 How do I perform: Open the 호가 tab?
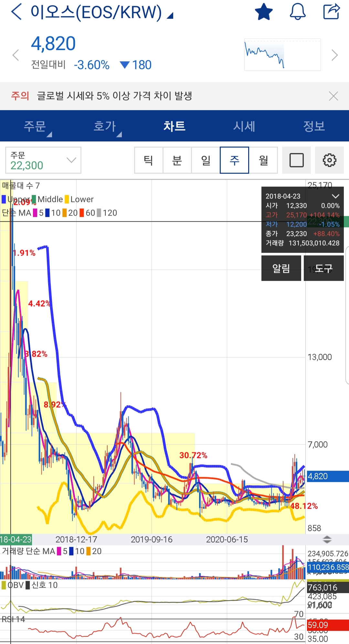[105, 126]
